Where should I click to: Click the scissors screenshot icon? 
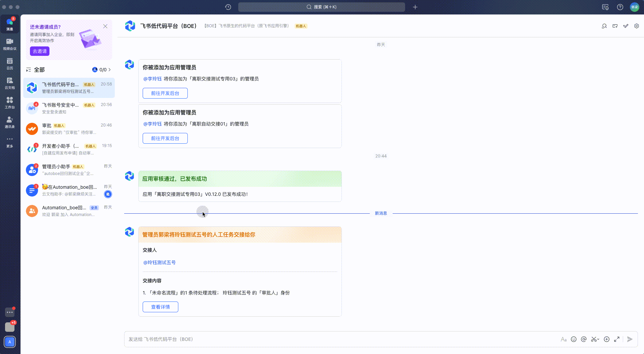pyautogui.click(x=594, y=339)
